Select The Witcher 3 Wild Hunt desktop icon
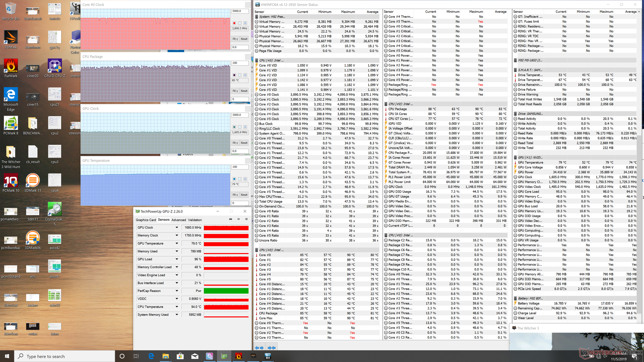The height and width of the screenshot is (362, 644). pos(11,157)
